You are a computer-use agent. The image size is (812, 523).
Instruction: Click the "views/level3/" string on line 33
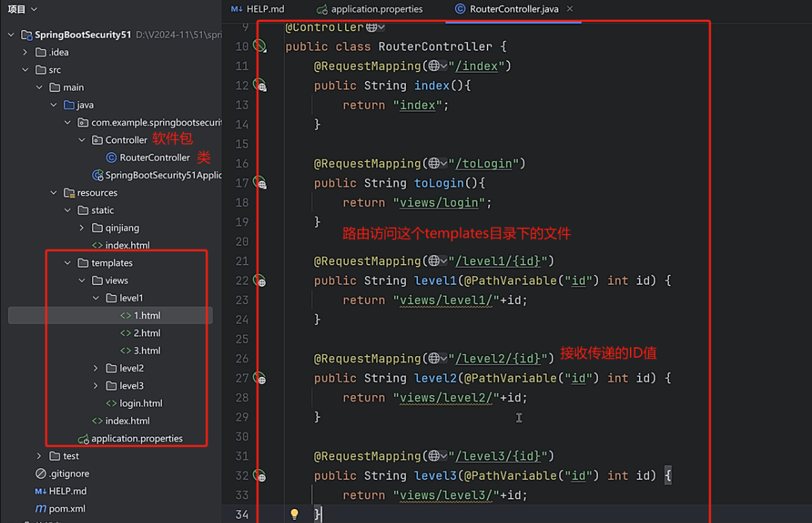tap(446, 495)
